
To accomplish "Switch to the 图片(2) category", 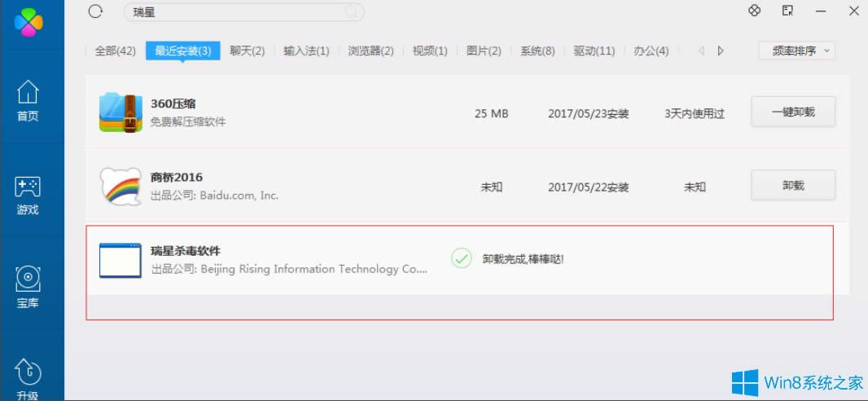I will tap(484, 51).
